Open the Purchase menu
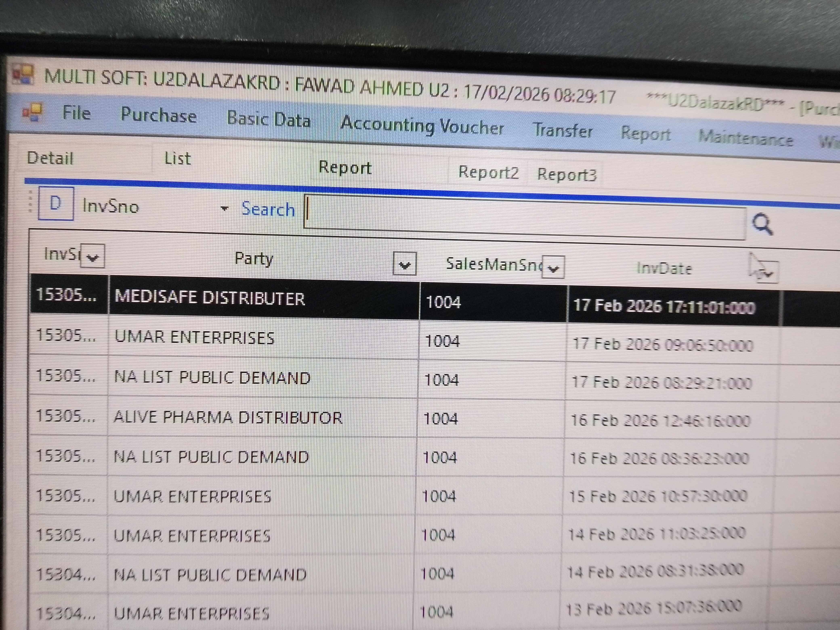Image resolution: width=840 pixels, height=630 pixels. tap(158, 115)
